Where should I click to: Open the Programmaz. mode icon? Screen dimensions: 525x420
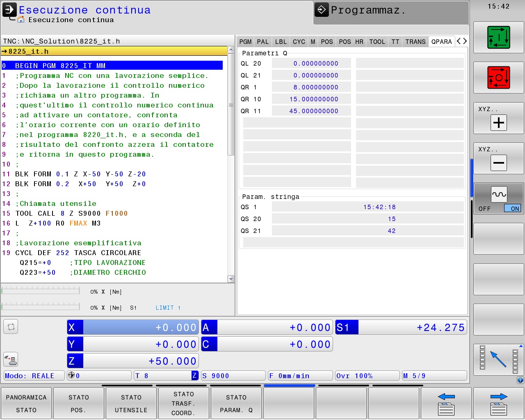click(x=322, y=10)
